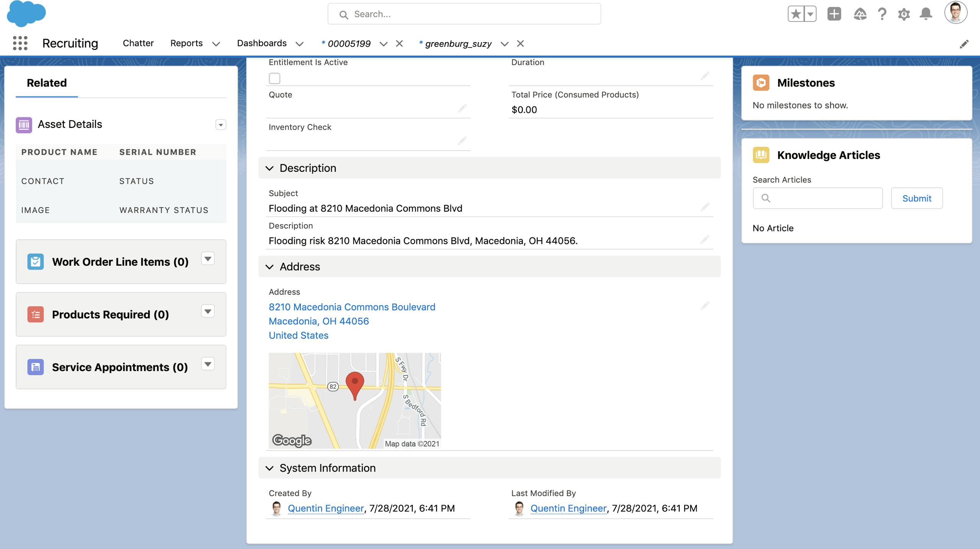980x549 pixels.
Task: Open Work Order Line Items dropdown menu
Action: (208, 259)
